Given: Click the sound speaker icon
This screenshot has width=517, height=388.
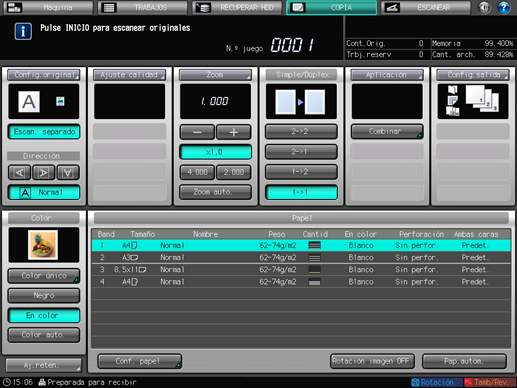Looking at the screenshot, I should [484, 7].
